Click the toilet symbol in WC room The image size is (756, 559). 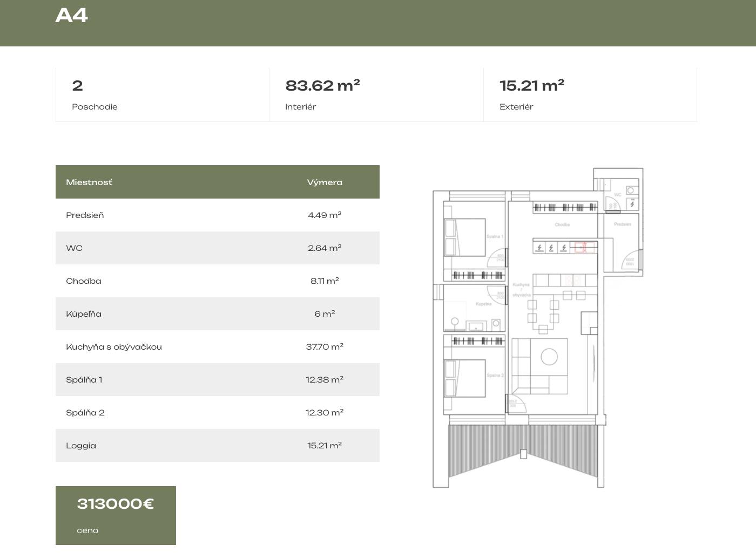point(630,190)
